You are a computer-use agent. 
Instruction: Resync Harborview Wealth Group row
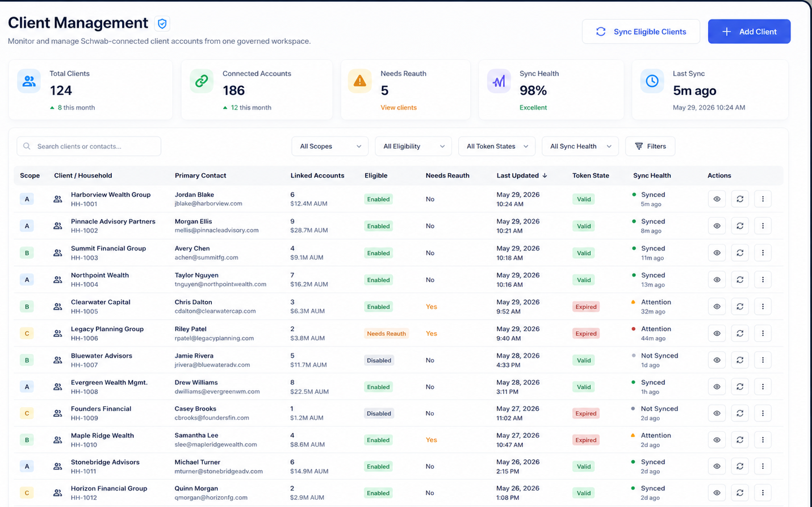coord(740,199)
